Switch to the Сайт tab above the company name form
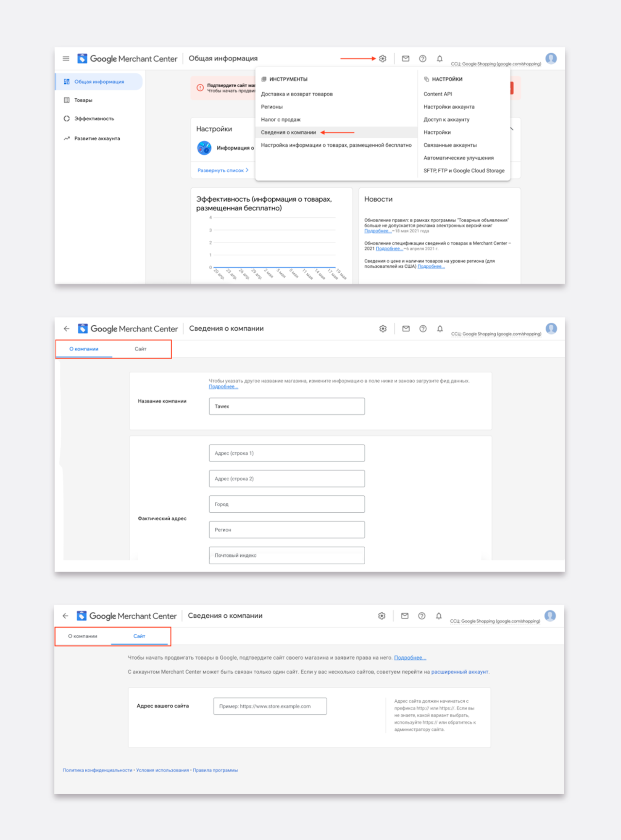The width and height of the screenshot is (621, 840). pyautogui.click(x=140, y=349)
